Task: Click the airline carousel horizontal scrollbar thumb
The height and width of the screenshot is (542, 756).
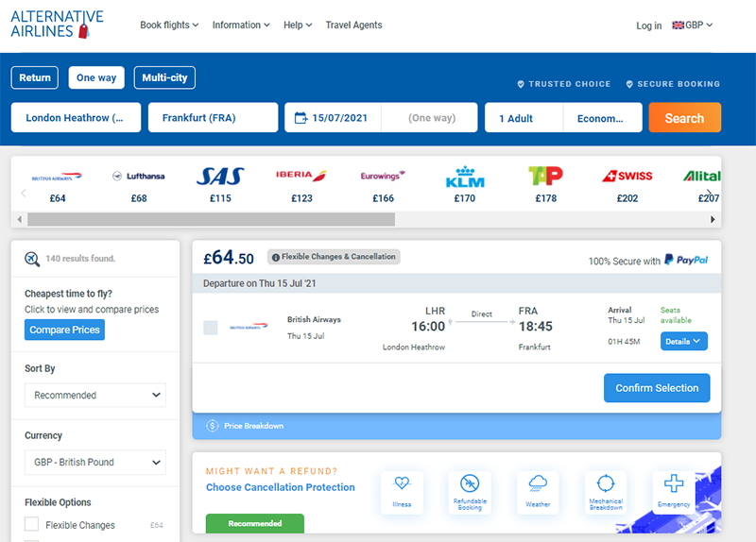Action: point(211,220)
